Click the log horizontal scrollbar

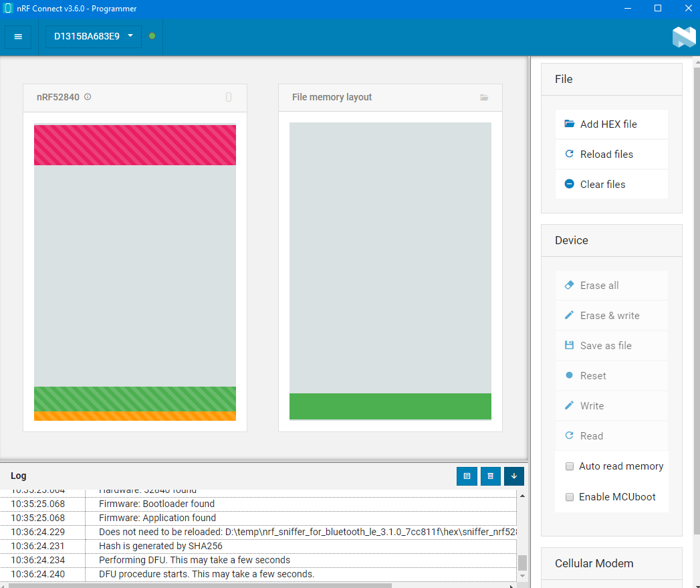pos(200,585)
